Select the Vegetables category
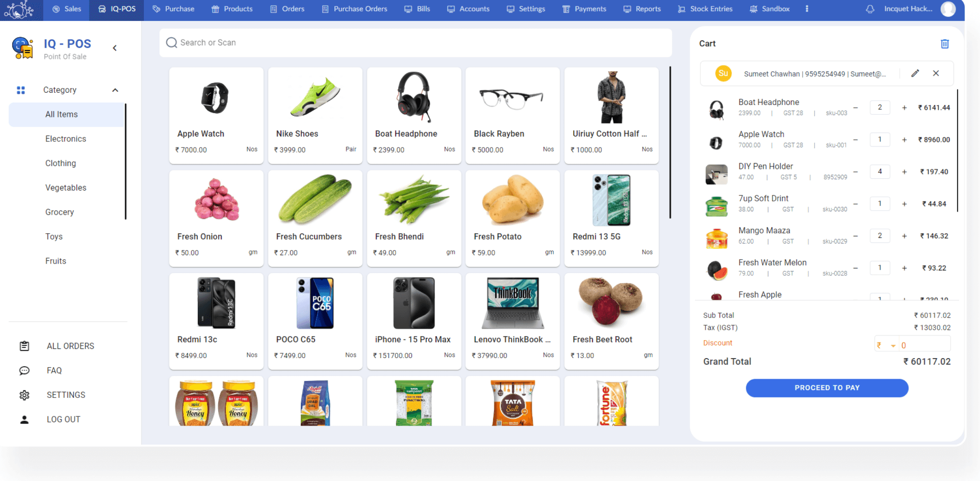The image size is (980, 481). 66,188
